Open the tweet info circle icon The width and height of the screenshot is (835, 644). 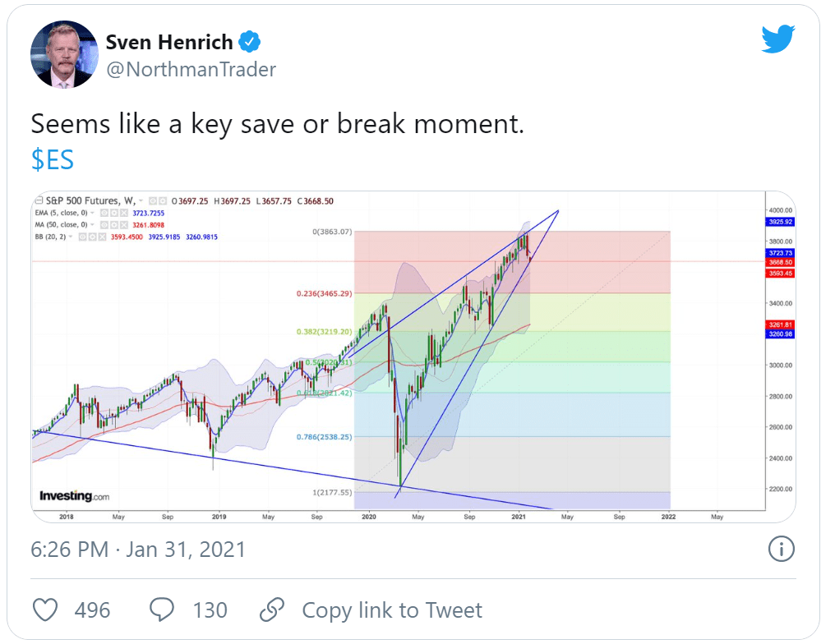(780, 548)
